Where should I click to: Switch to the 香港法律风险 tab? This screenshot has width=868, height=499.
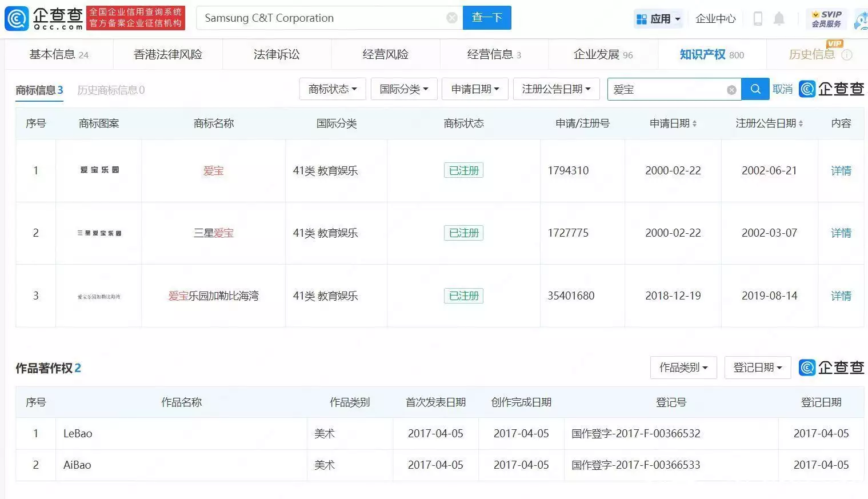pyautogui.click(x=168, y=54)
